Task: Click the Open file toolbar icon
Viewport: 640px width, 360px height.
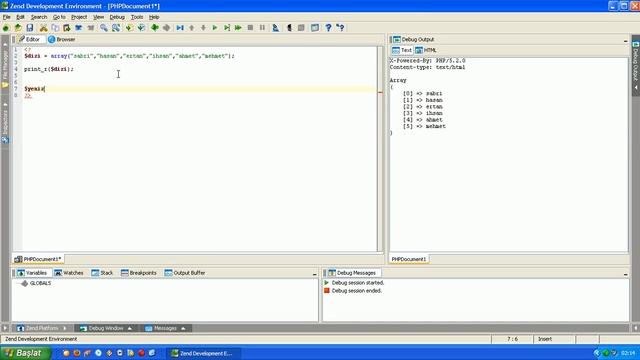Action: [x=18, y=28]
